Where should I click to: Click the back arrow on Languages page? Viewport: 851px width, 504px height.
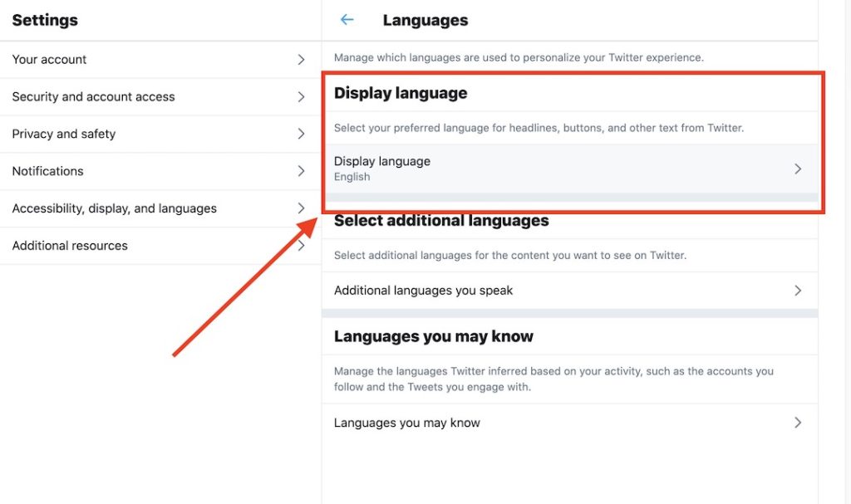click(x=347, y=19)
